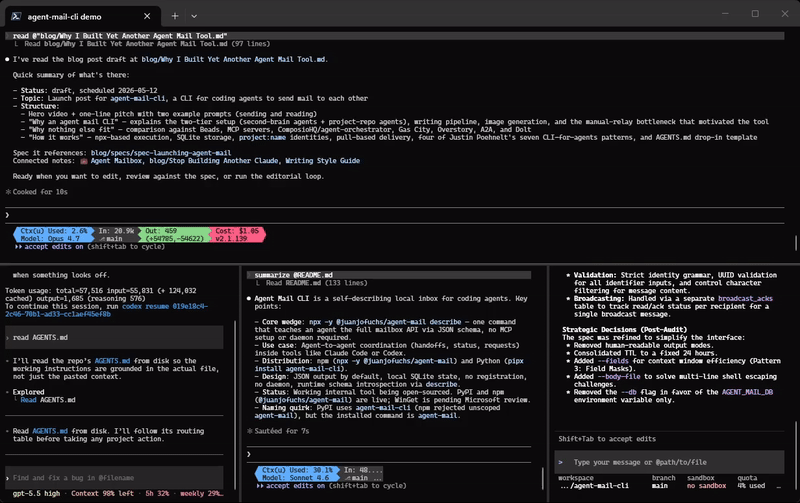Click Model: Sonnet 4.6 status segment
800x503 pixels.
[296, 478]
